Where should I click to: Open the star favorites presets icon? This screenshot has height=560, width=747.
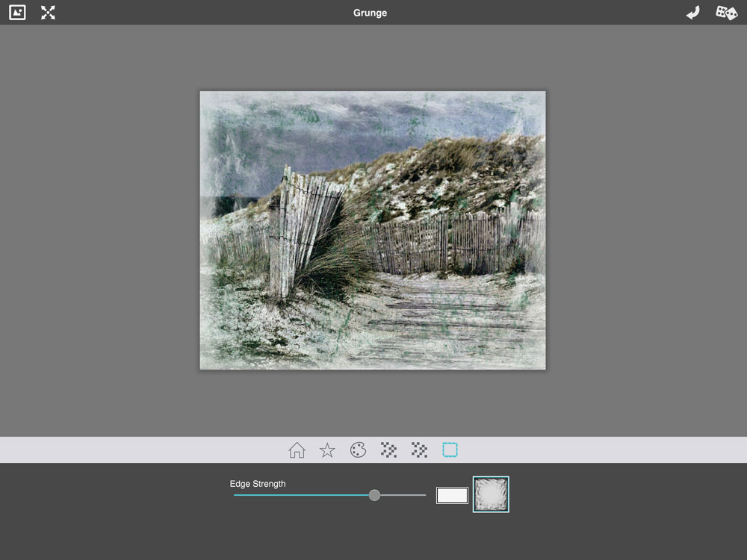tap(327, 450)
